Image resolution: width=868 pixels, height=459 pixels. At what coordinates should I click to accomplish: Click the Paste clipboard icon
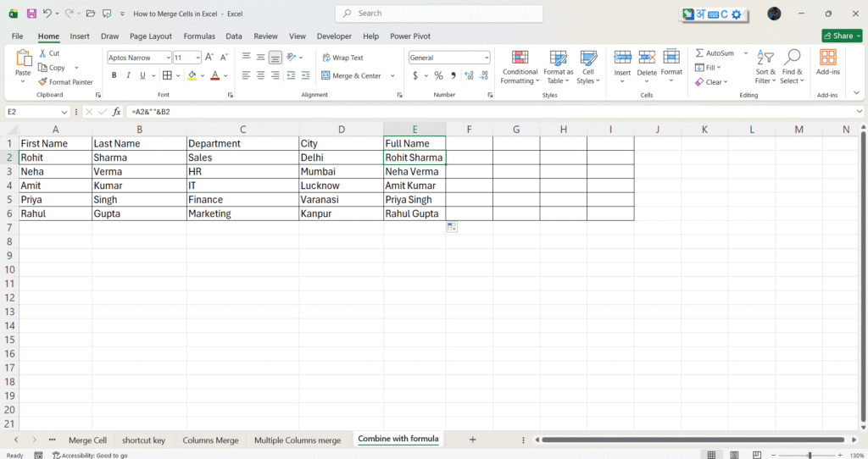coord(23,58)
